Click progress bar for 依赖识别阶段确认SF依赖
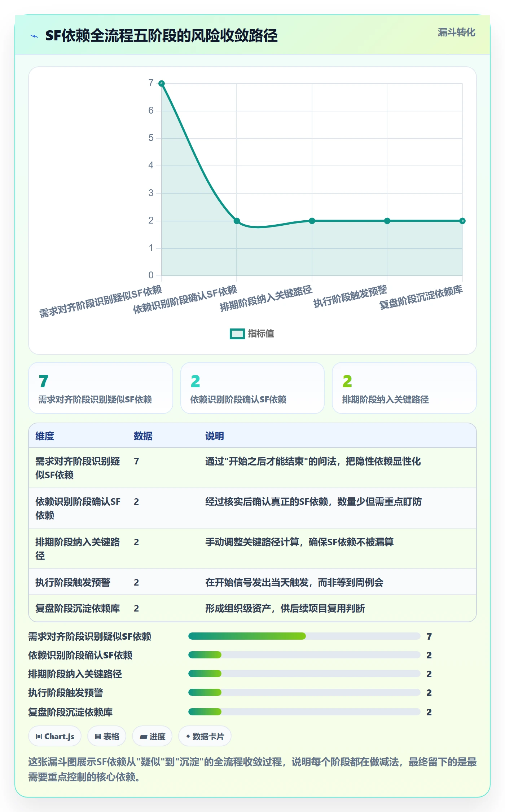This screenshot has height=812, width=505. tap(304, 655)
